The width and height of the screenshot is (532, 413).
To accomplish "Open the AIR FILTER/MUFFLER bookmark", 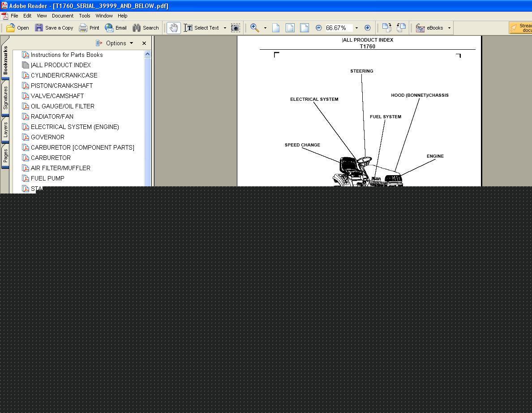I will [60, 168].
